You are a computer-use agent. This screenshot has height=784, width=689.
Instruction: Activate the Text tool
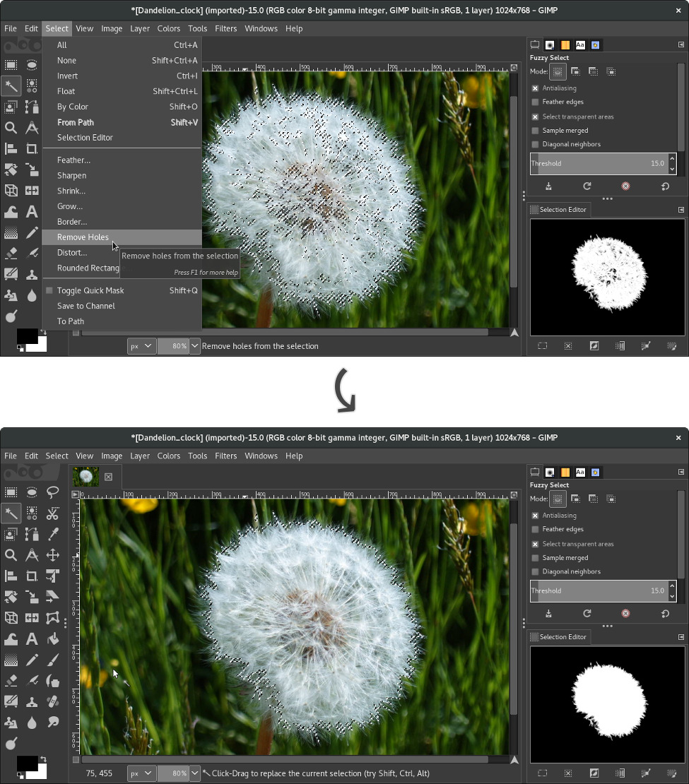pos(31,639)
